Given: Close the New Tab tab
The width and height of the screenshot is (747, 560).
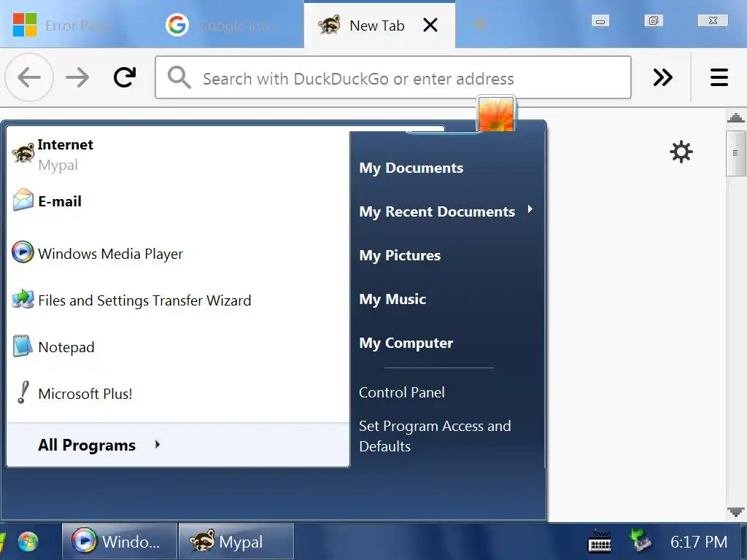Looking at the screenshot, I should pos(430,25).
